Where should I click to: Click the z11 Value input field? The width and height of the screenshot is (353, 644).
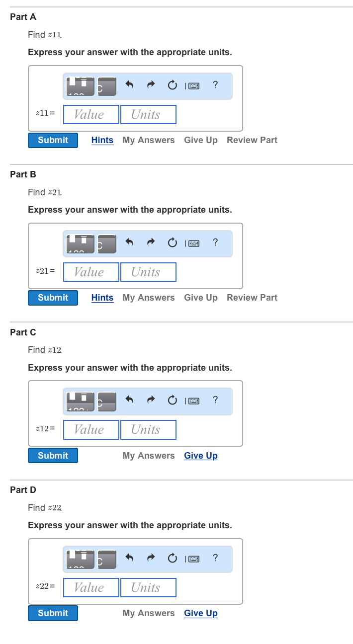(91, 115)
